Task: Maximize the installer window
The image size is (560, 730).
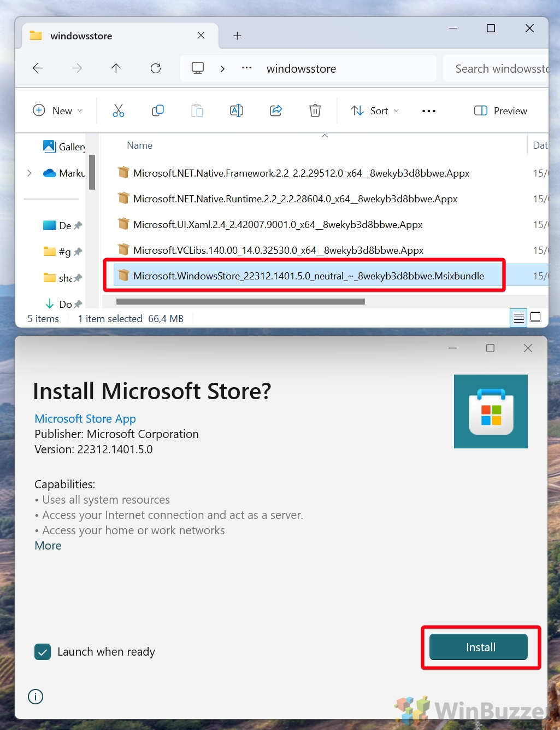Action: [490, 348]
